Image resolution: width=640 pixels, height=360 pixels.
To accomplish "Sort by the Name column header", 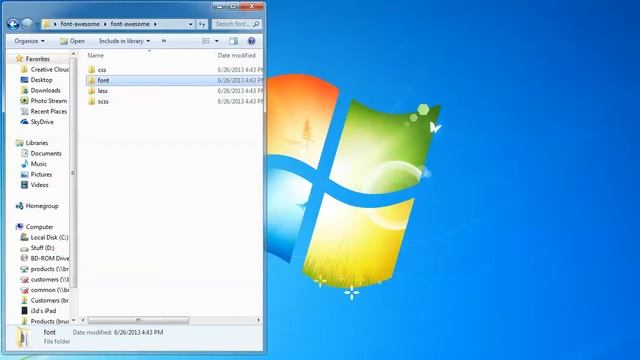I will point(96,55).
